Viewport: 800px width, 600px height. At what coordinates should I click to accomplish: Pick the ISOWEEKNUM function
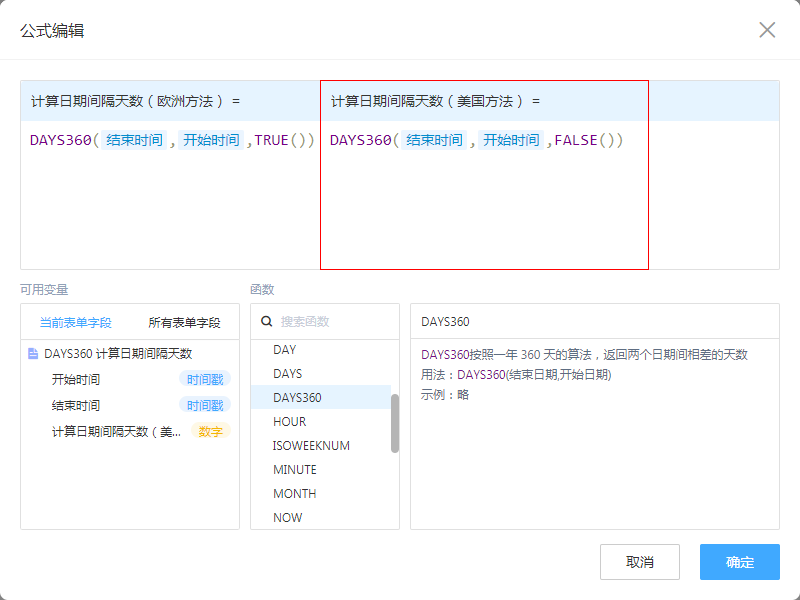click(311, 446)
